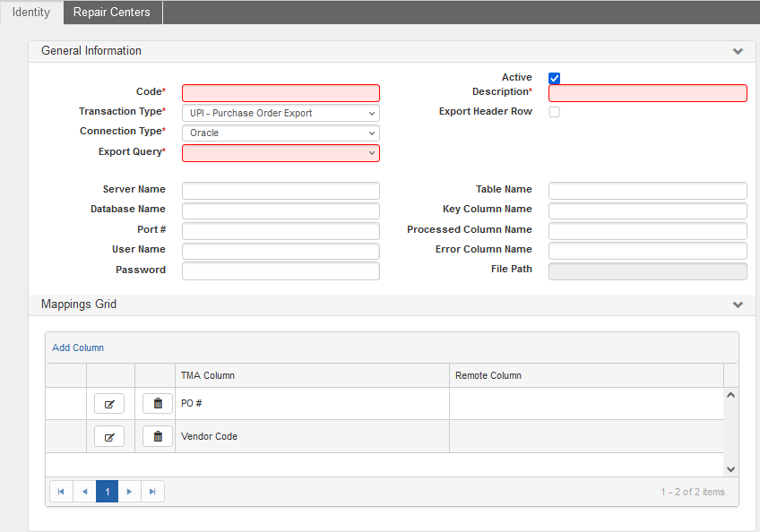Click the Processed Column Name field
This screenshot has width=760, height=532.
[x=648, y=231]
